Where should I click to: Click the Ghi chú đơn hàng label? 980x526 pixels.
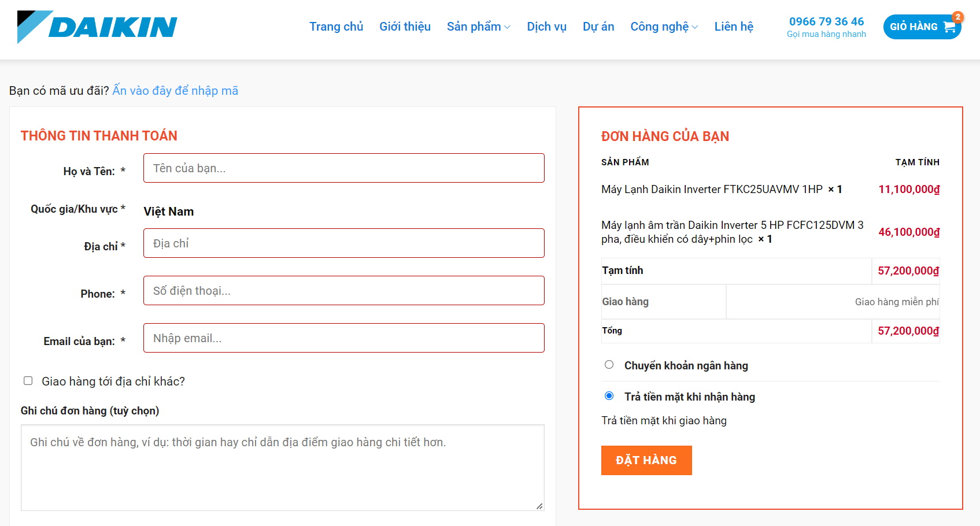(90, 411)
